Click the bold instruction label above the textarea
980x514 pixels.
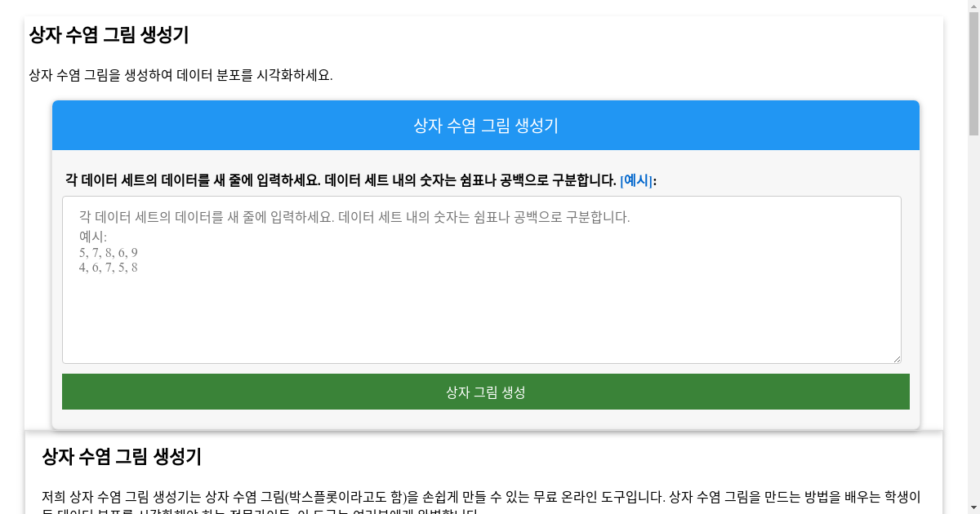pyautogui.click(x=340, y=180)
